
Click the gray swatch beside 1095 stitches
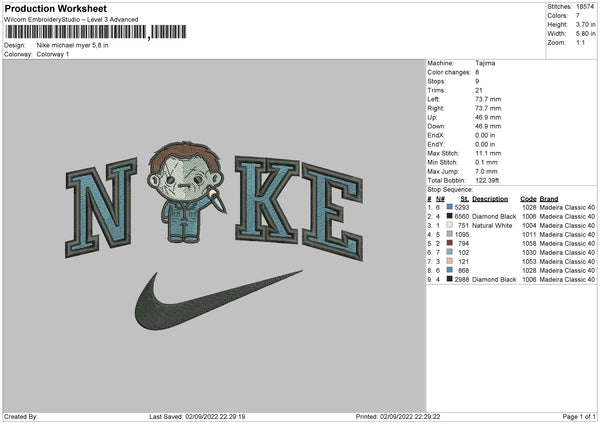[450, 234]
